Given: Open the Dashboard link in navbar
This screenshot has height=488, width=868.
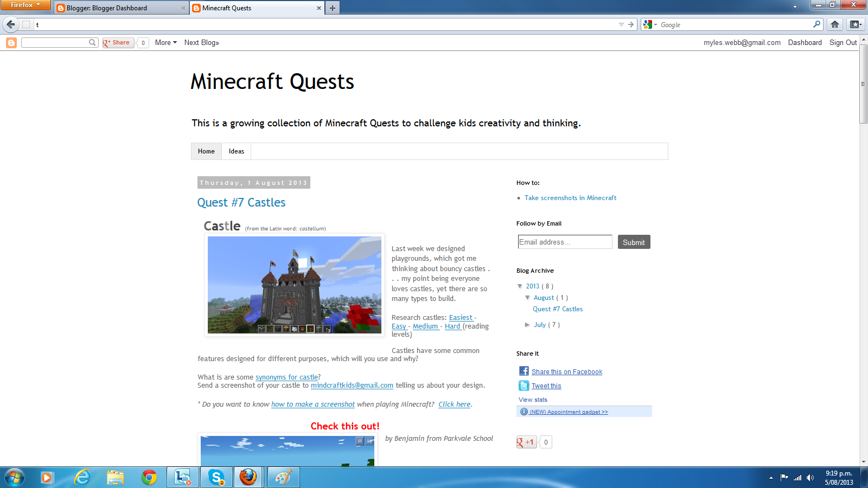Looking at the screenshot, I should tap(805, 42).
